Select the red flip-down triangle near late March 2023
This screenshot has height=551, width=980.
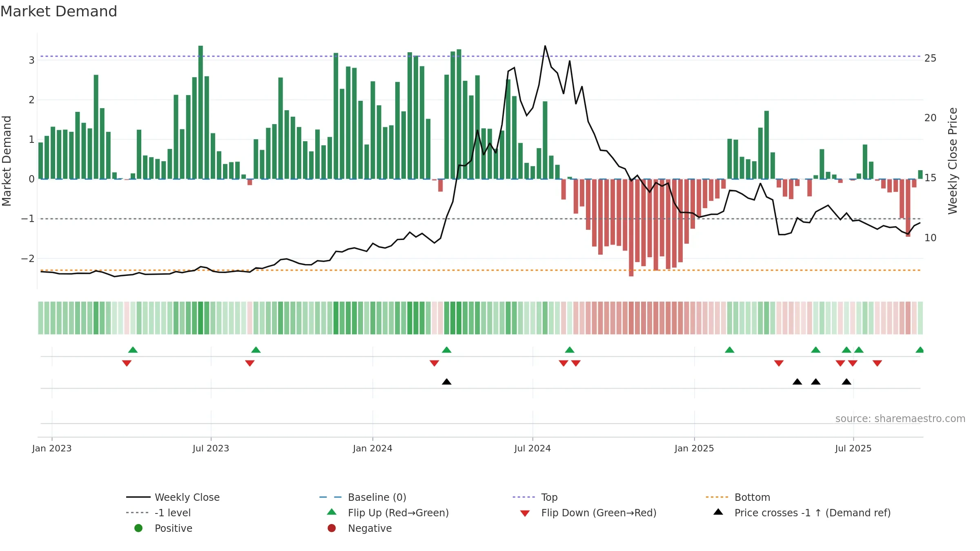127,363
